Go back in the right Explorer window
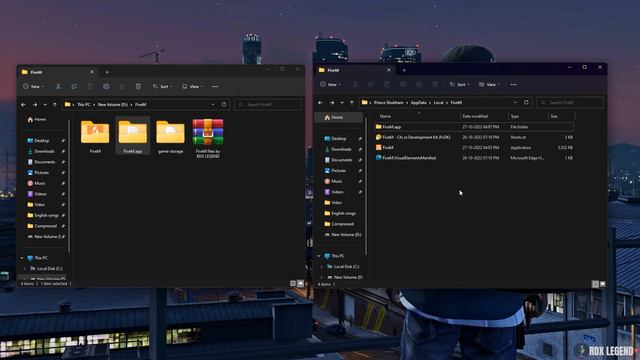 [320, 103]
